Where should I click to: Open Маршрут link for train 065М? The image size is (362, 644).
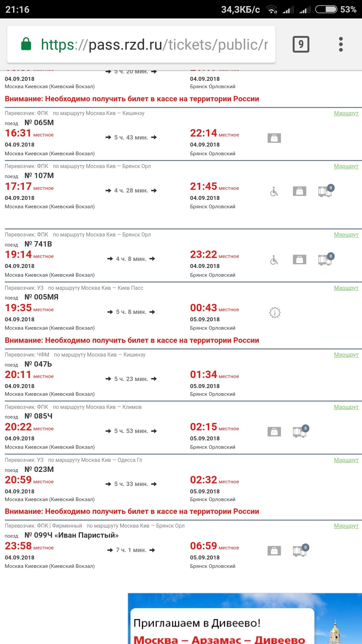pyautogui.click(x=346, y=113)
